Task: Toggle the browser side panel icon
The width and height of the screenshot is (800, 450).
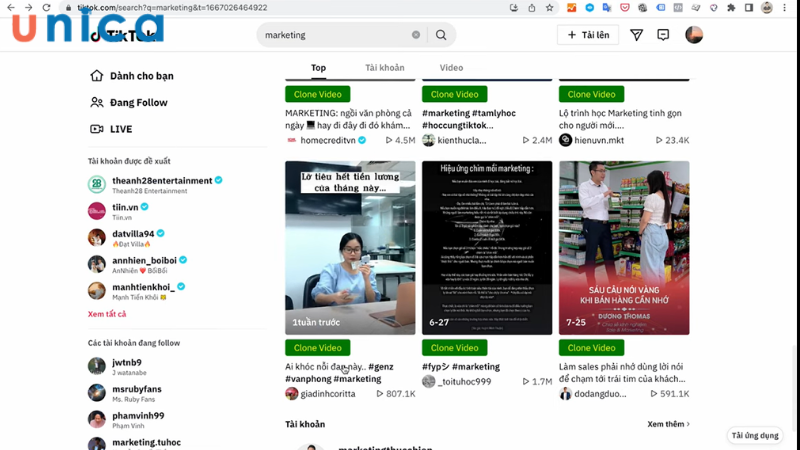Action: (x=749, y=8)
